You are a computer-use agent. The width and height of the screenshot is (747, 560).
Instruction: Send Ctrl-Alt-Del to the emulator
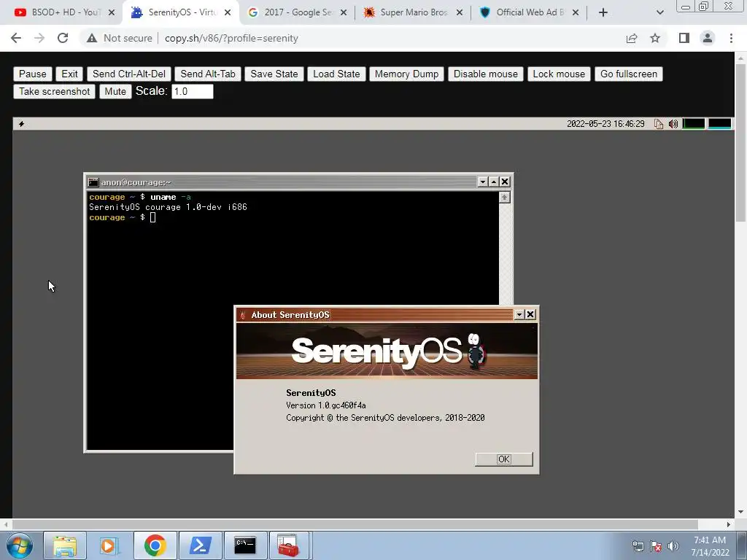click(x=128, y=74)
